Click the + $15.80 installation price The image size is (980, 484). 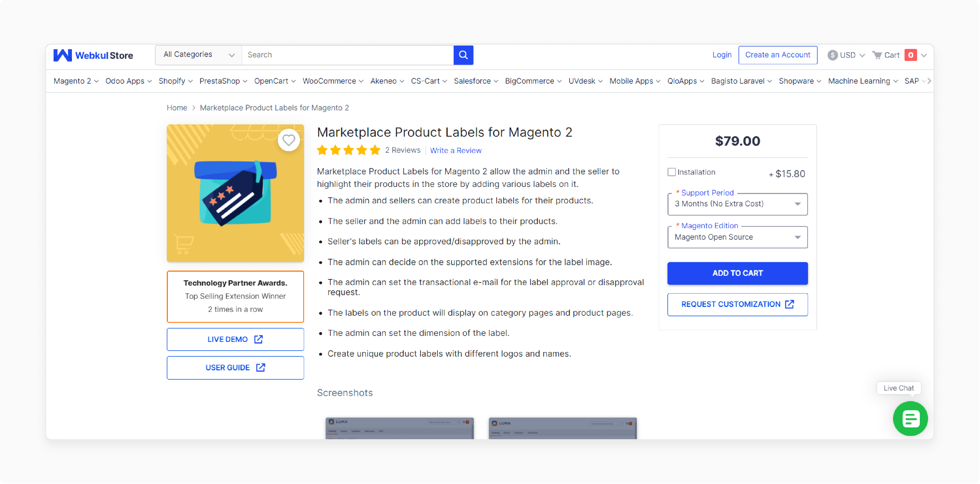tap(787, 174)
